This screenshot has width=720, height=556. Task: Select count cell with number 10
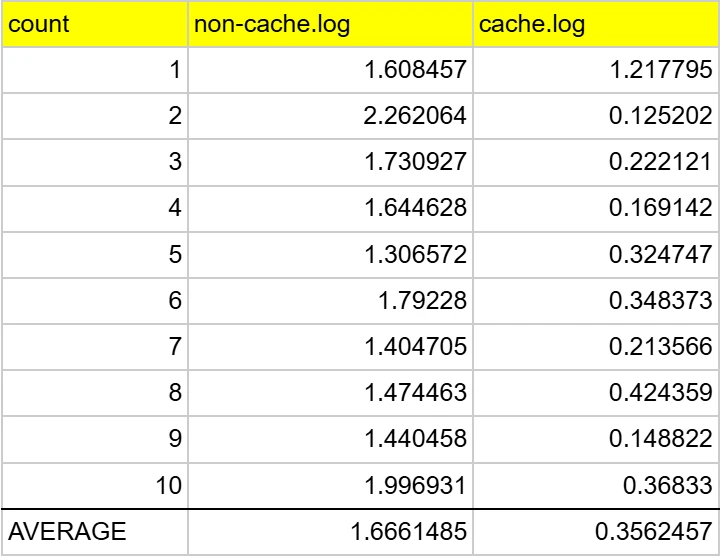[94, 486]
